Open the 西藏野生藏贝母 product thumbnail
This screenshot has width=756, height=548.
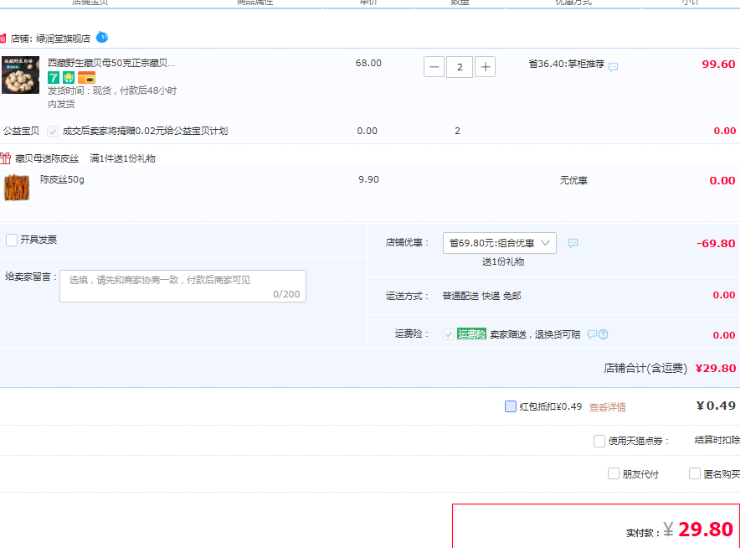tap(20, 75)
